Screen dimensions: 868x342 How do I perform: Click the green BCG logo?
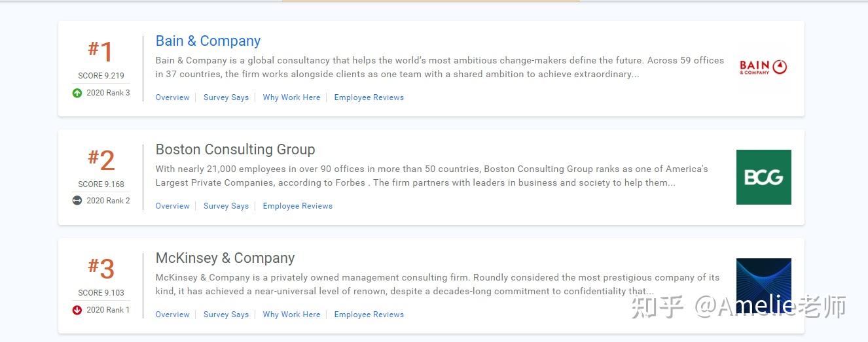[764, 177]
